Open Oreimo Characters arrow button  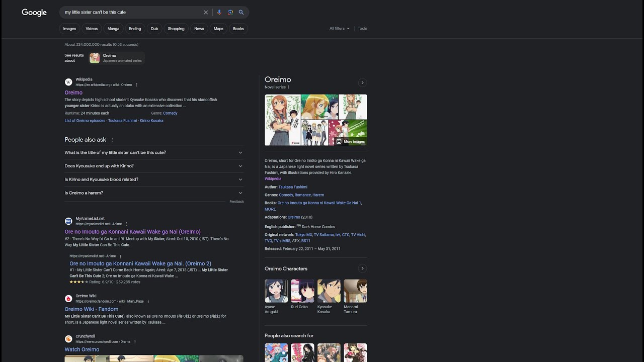tap(362, 268)
